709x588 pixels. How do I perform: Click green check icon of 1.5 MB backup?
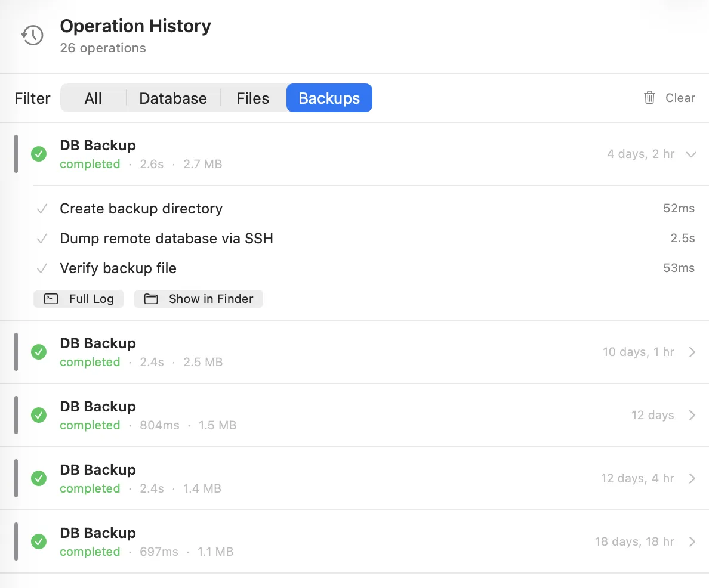(x=39, y=415)
